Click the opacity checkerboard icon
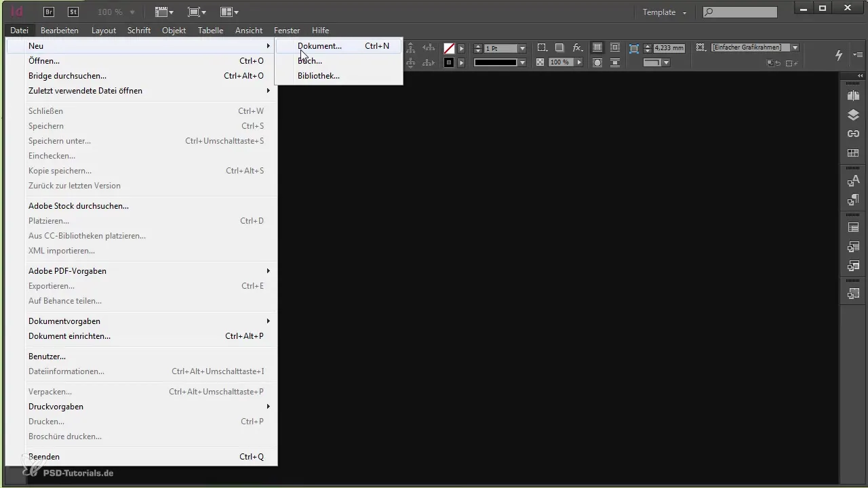 [540, 62]
